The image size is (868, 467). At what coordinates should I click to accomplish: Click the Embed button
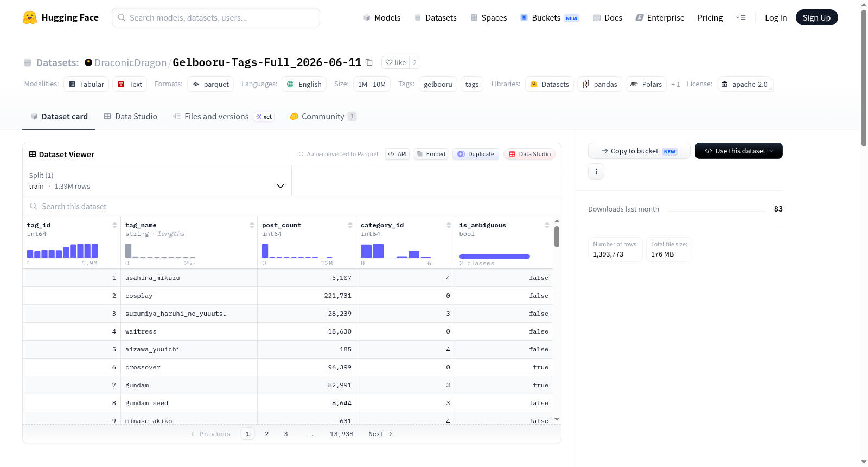(x=431, y=154)
